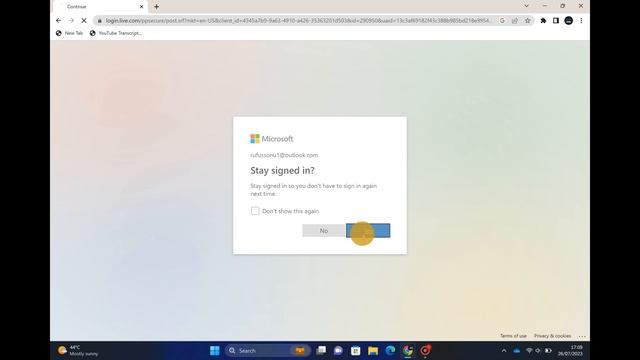Open Terms of use link
The image size is (640, 360).
tap(513, 336)
